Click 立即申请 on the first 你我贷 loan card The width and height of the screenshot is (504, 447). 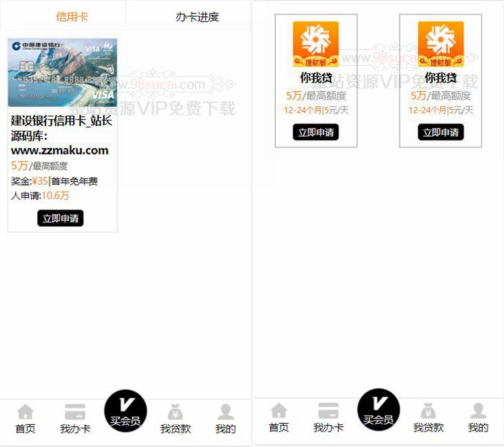(x=316, y=132)
